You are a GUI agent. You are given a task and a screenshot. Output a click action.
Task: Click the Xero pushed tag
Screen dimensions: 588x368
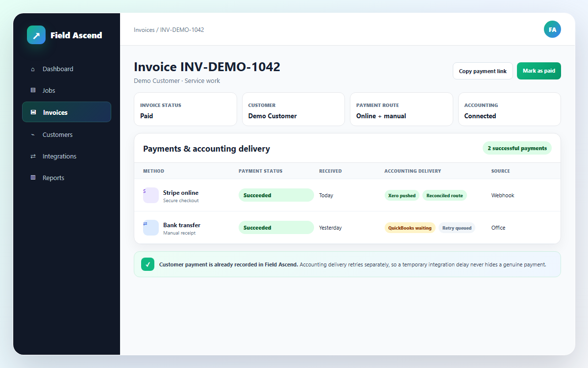pos(402,195)
